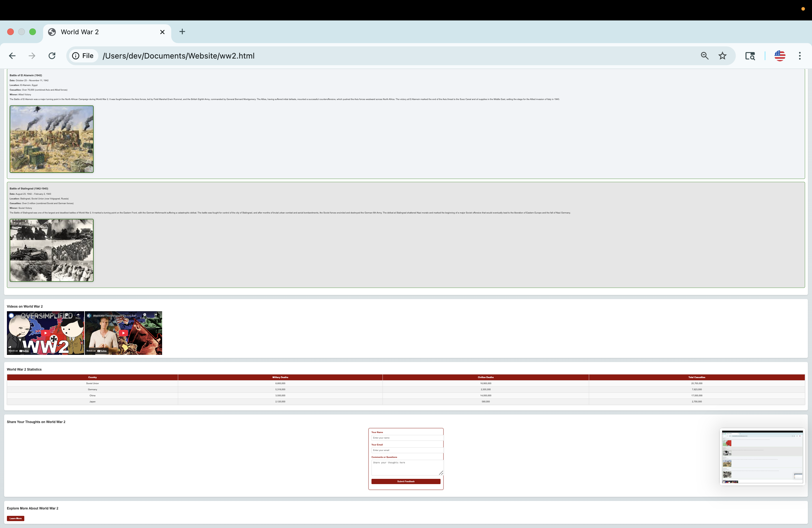Click Share on the OverSimplified video

(78, 316)
